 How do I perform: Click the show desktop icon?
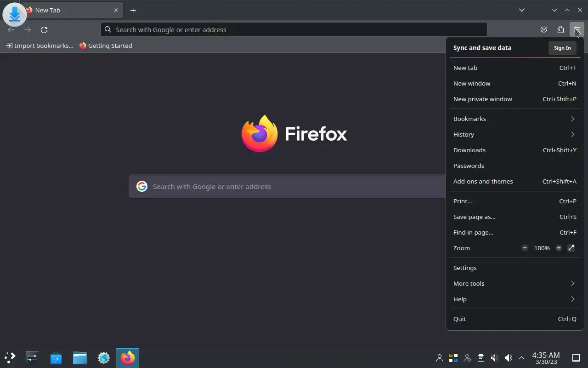[576, 358]
